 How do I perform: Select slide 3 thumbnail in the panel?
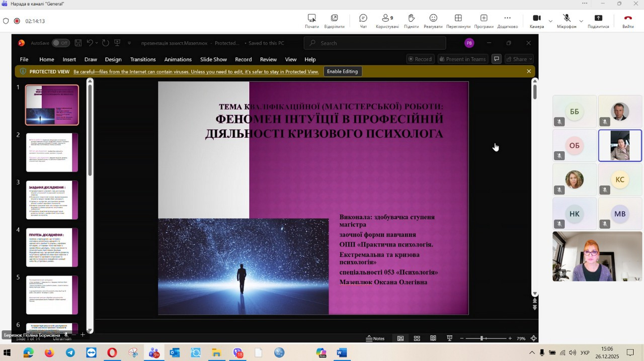(x=52, y=200)
